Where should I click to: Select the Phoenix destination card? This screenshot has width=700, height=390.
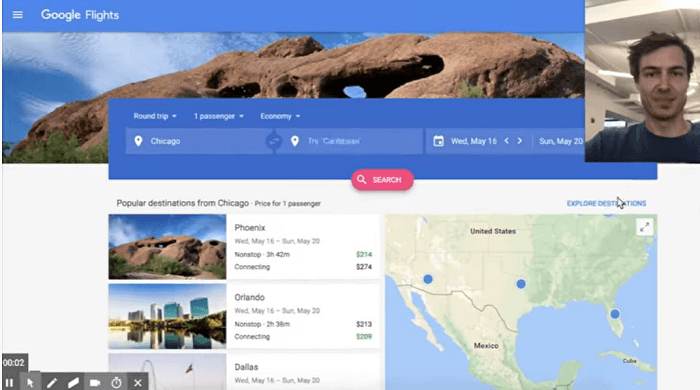pyautogui.click(x=244, y=247)
